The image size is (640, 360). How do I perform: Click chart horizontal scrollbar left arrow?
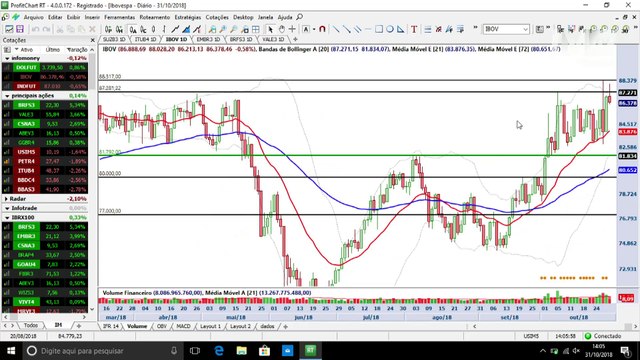click(474, 326)
